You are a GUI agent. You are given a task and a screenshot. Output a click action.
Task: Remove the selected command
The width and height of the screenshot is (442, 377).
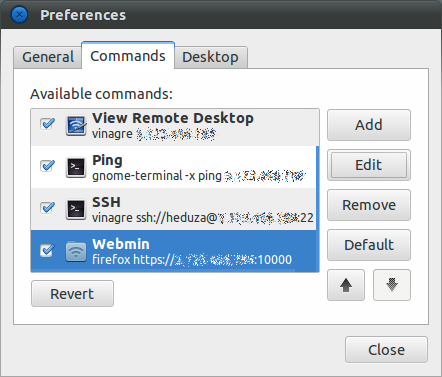click(x=369, y=205)
